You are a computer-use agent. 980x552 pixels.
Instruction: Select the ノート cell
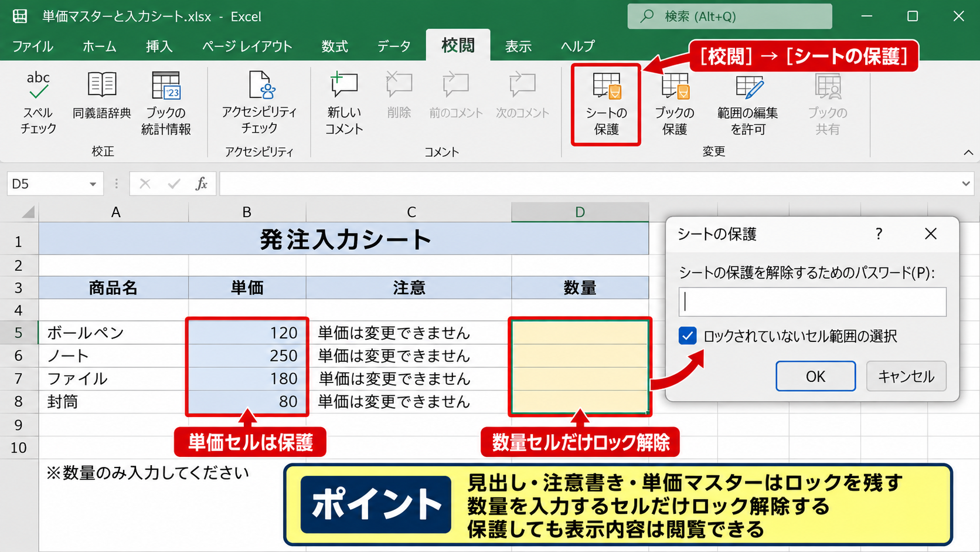[x=114, y=355]
